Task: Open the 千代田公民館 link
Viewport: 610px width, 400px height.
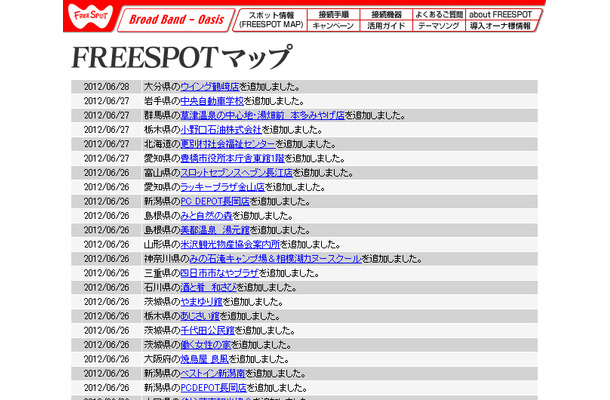Action: click(x=208, y=330)
